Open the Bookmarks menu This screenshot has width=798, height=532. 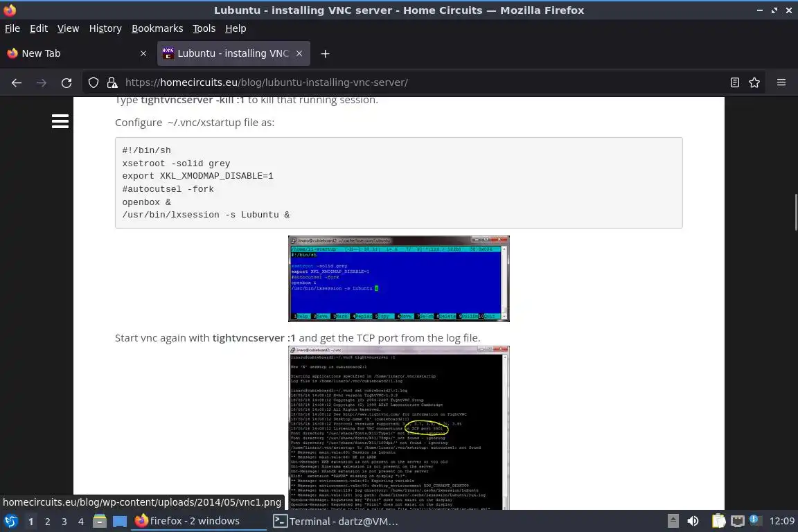click(157, 28)
